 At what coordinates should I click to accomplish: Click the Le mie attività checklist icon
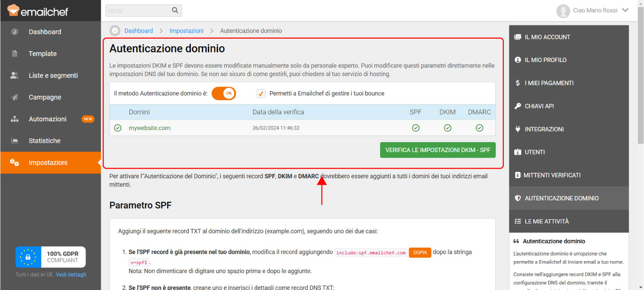coord(518,221)
